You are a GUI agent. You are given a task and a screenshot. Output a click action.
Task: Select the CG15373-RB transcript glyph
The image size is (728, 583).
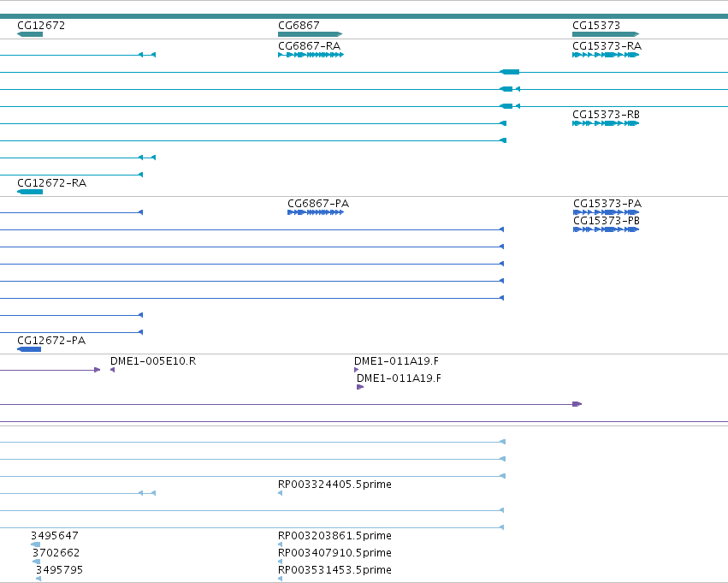click(x=606, y=123)
